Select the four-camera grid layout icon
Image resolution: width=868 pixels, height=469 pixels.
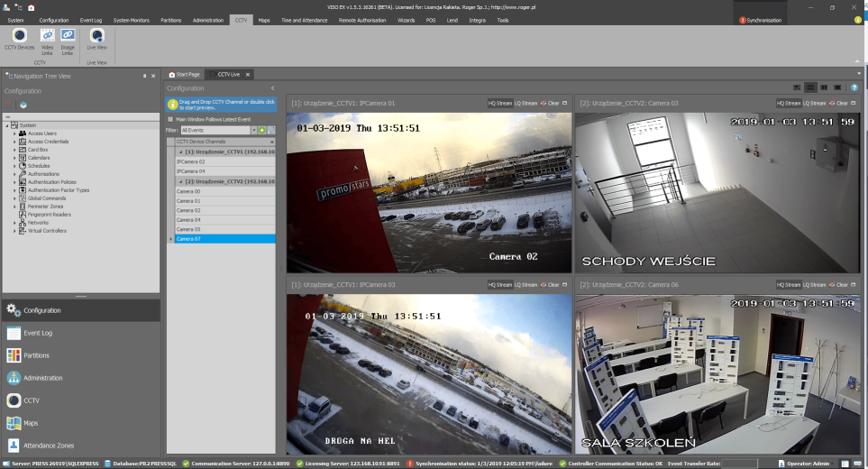click(811, 87)
